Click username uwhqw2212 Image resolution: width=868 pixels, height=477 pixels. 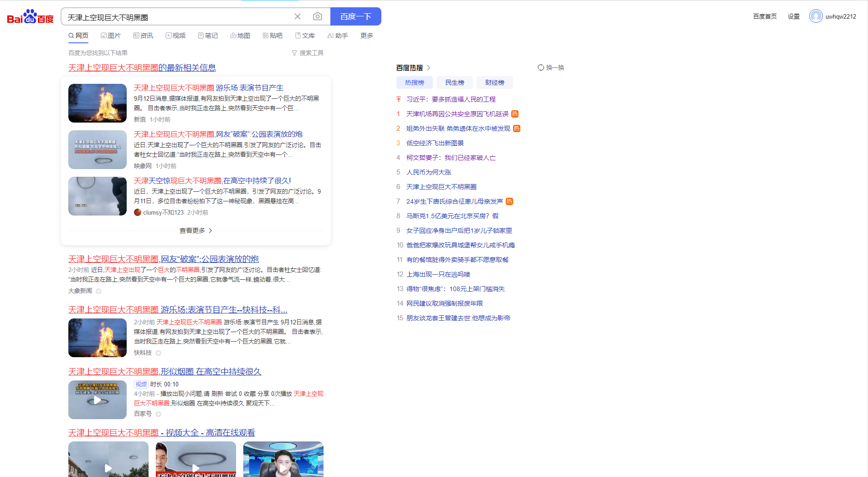(841, 16)
